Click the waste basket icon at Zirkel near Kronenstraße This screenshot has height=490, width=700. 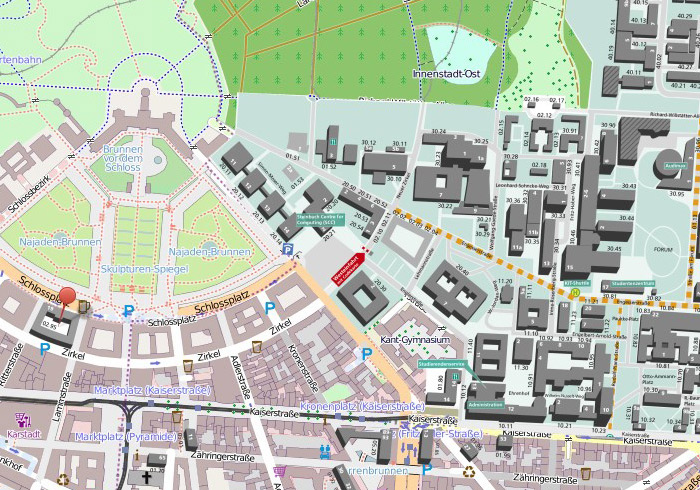(256, 346)
